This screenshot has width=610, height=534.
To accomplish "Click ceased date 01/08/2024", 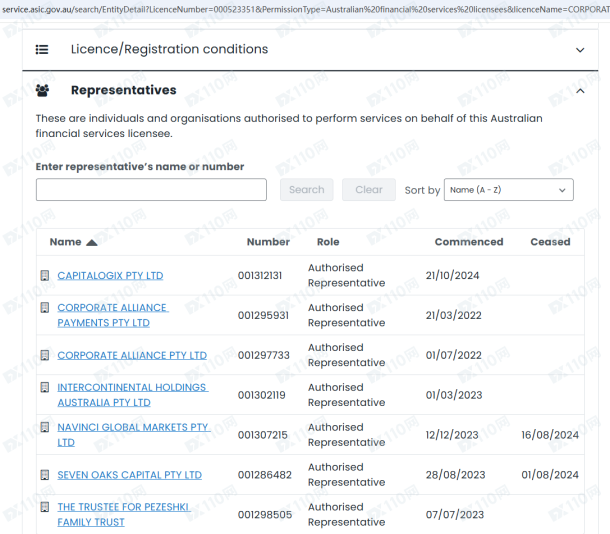I will click(550, 475).
